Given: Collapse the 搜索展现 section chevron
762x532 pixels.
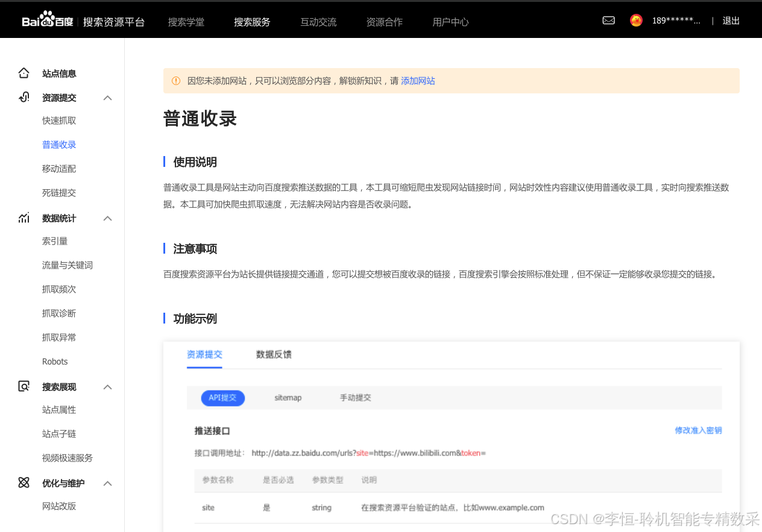Looking at the screenshot, I should pyautogui.click(x=108, y=387).
